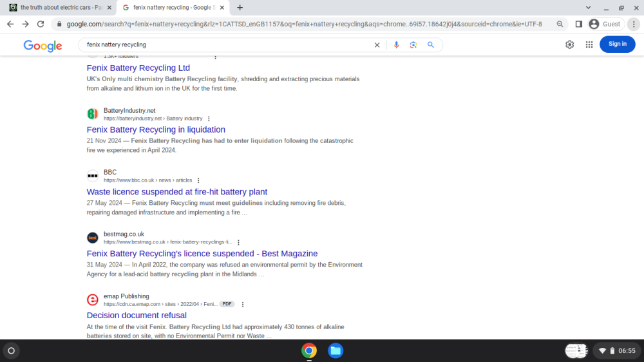Open Best Magazine licence suspended link
The height and width of the screenshot is (362, 644).
(202, 254)
